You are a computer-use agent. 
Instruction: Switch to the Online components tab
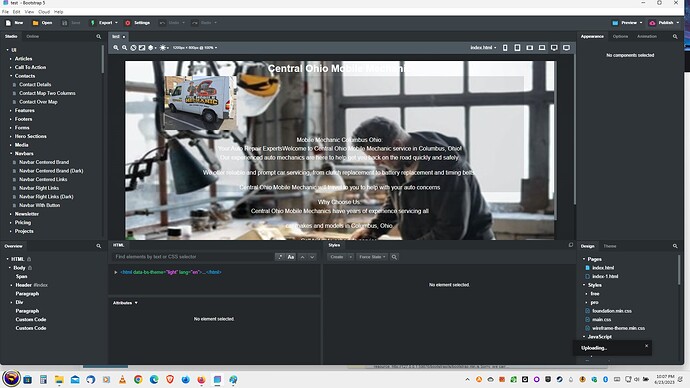click(33, 37)
